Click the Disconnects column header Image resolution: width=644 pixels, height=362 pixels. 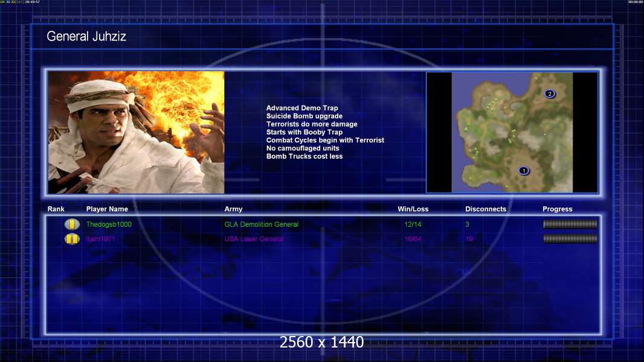[x=486, y=209]
